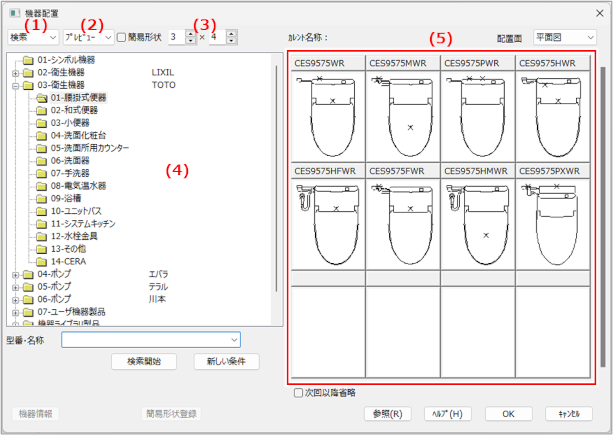
Task: Select the CES9575WR toilet thumbnail
Action: click(327, 115)
